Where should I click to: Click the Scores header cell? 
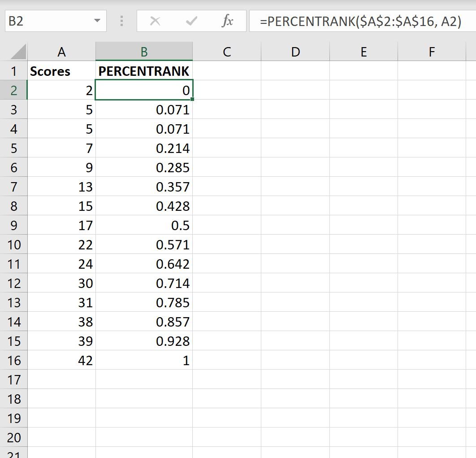(61, 71)
